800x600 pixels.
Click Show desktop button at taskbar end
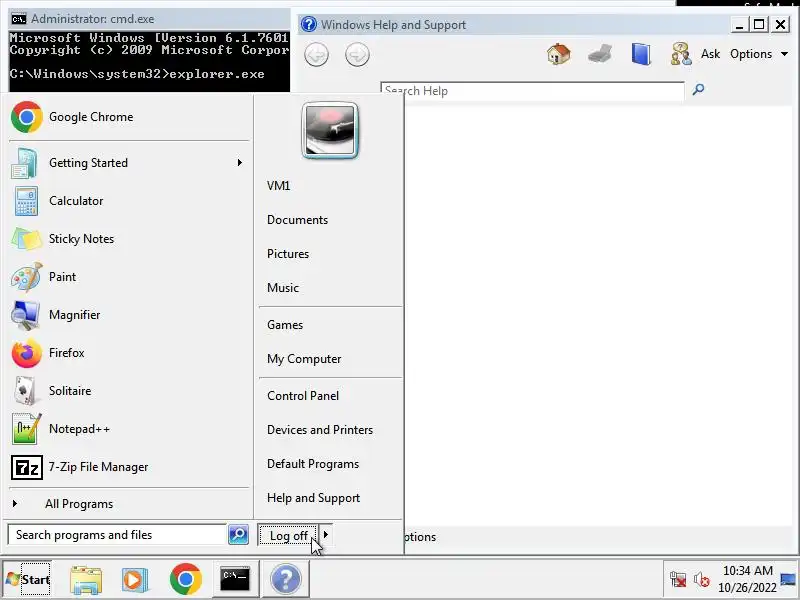(x=790, y=580)
